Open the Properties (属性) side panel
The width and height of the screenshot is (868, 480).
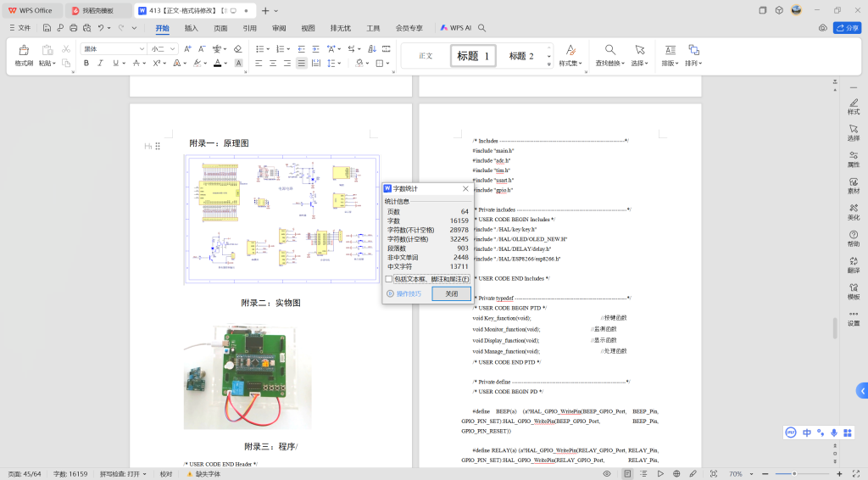pos(854,159)
